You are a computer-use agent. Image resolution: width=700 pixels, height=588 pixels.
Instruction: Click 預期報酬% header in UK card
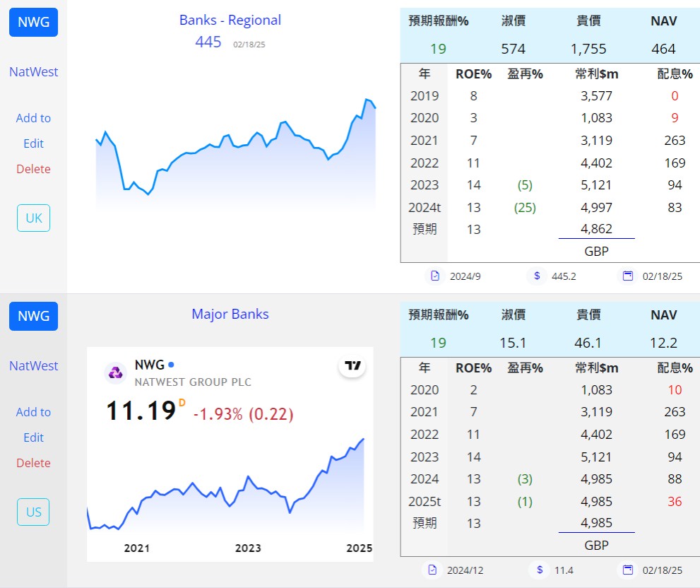439,21
